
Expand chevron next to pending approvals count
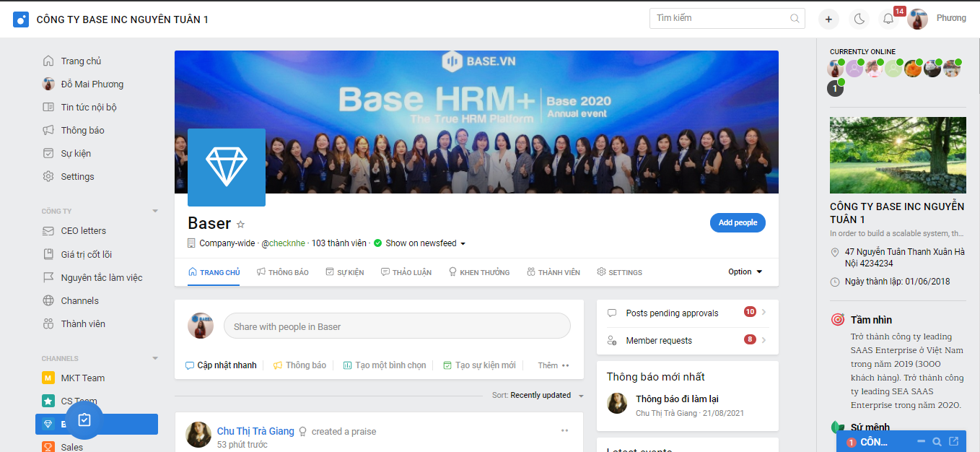764,313
